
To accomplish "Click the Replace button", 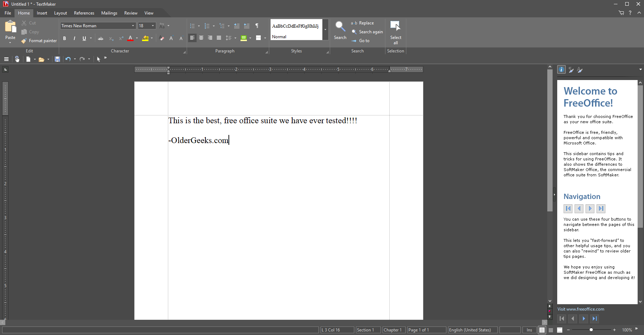I will [362, 23].
